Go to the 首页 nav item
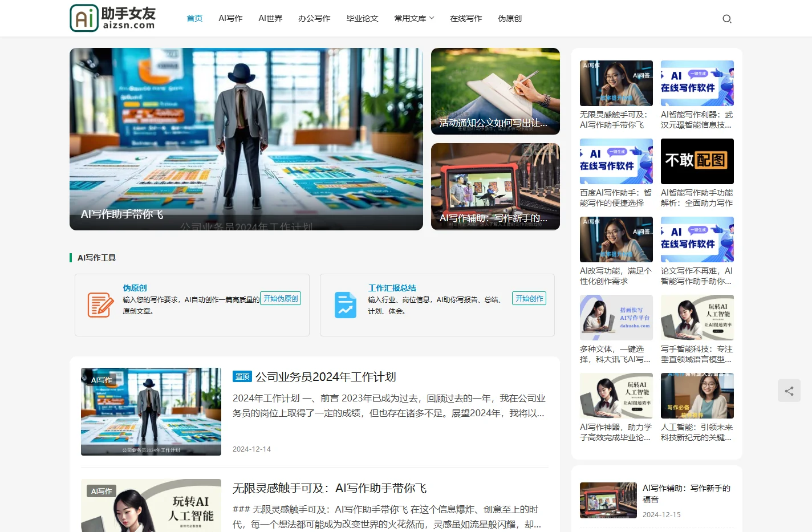The width and height of the screenshot is (812, 532). click(194, 18)
